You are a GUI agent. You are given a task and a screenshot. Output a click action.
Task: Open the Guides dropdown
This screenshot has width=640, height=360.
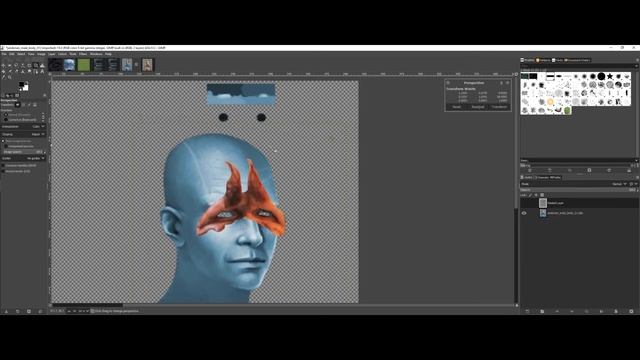pos(23,158)
